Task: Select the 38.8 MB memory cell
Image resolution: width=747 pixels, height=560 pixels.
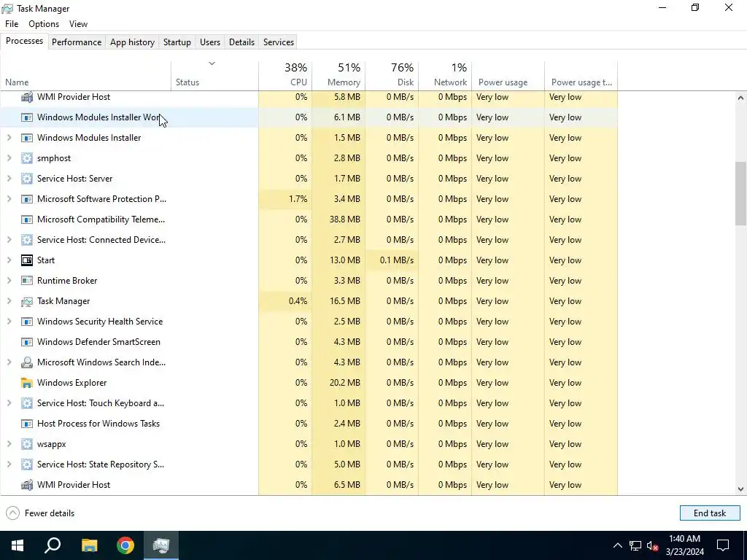Action: (338, 219)
